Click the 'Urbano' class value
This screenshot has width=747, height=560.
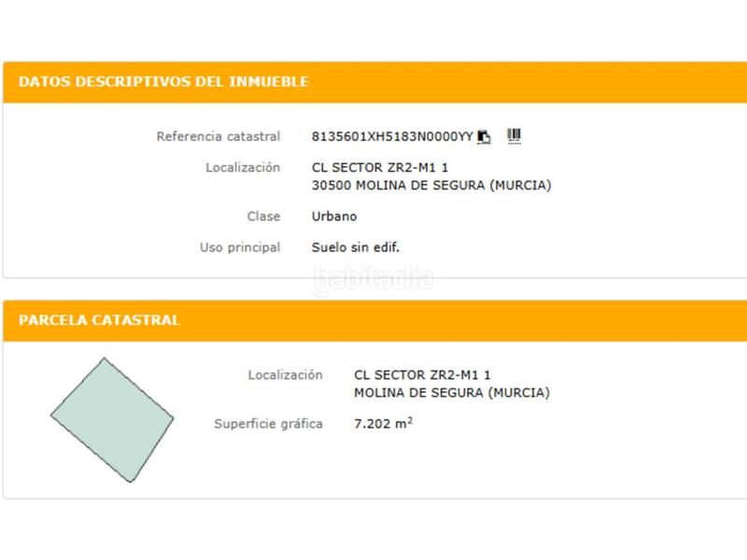coord(334,217)
